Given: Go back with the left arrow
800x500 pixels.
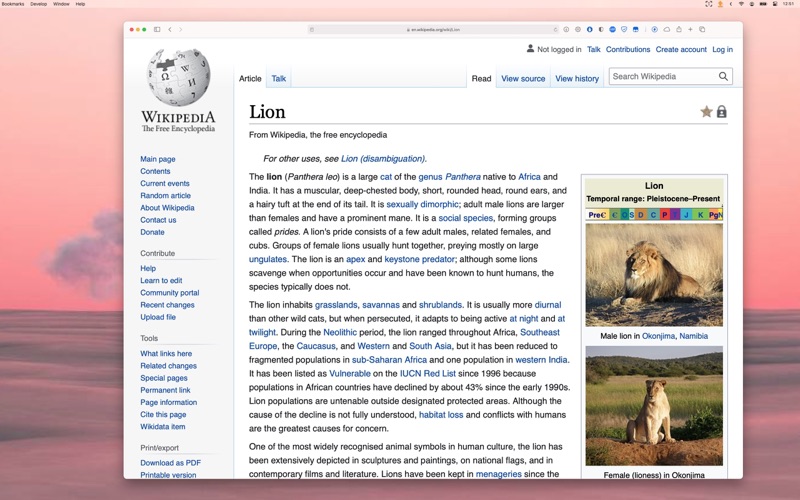Looking at the screenshot, I should [x=170, y=30].
